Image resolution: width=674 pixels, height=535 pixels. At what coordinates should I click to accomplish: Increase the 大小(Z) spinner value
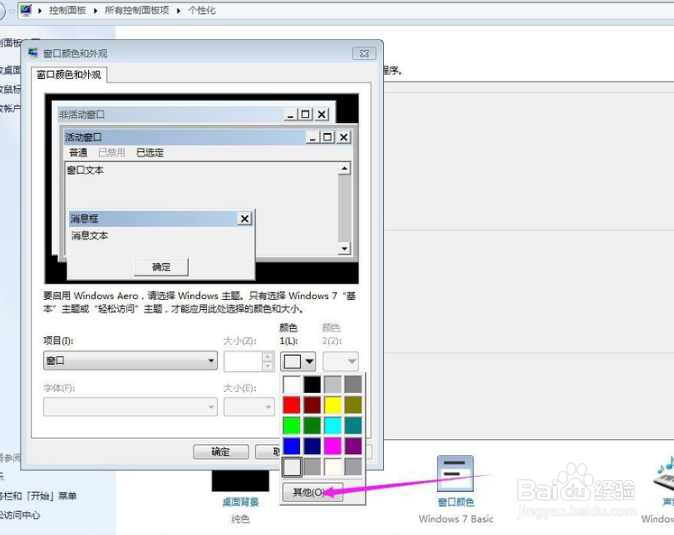[x=268, y=357]
